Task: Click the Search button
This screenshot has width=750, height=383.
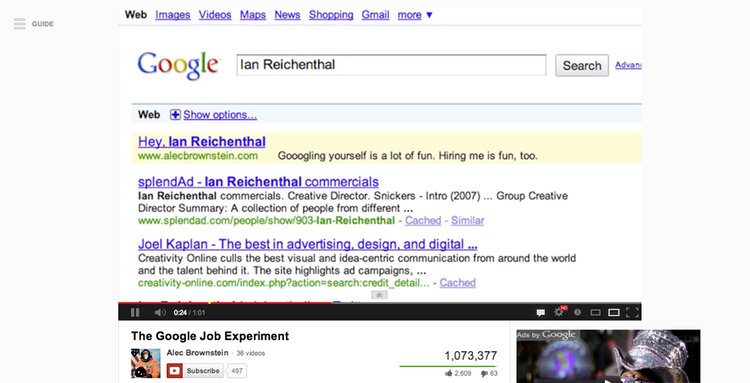Action: coord(582,66)
